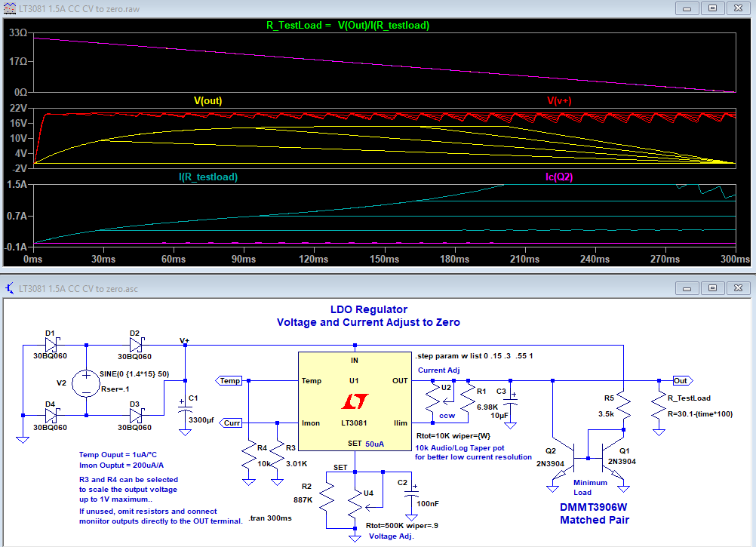Viewport: 756px width, 547px height.
Task: Click the V+ net label
Action: [185, 340]
